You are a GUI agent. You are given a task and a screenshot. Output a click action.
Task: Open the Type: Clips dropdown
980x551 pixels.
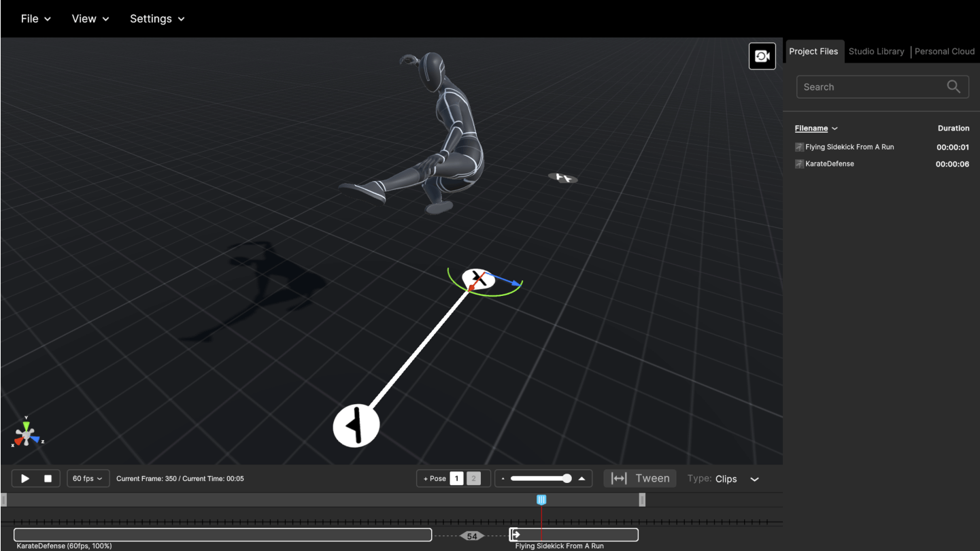(x=737, y=478)
